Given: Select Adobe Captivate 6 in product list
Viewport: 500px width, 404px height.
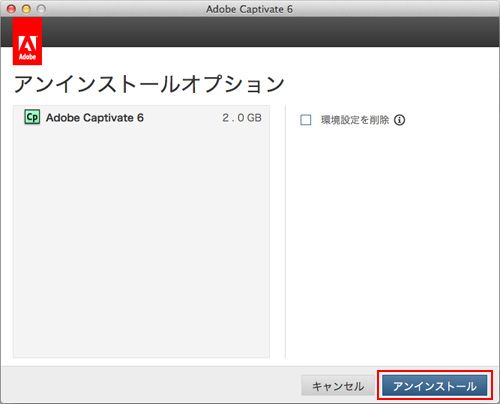Looking at the screenshot, I should (141, 117).
